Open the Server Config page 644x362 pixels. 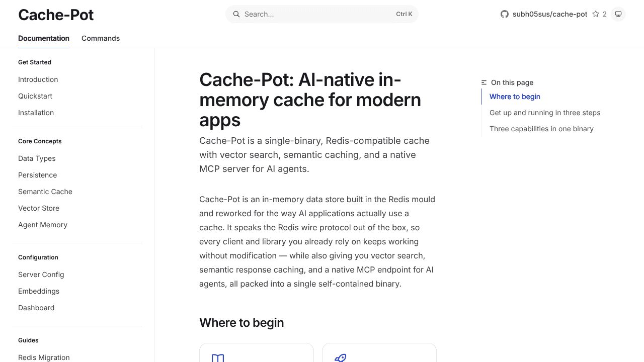[41, 275]
